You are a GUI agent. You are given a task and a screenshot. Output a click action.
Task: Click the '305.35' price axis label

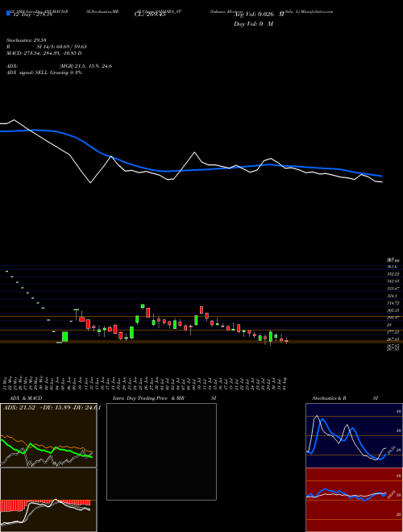[x=393, y=310]
